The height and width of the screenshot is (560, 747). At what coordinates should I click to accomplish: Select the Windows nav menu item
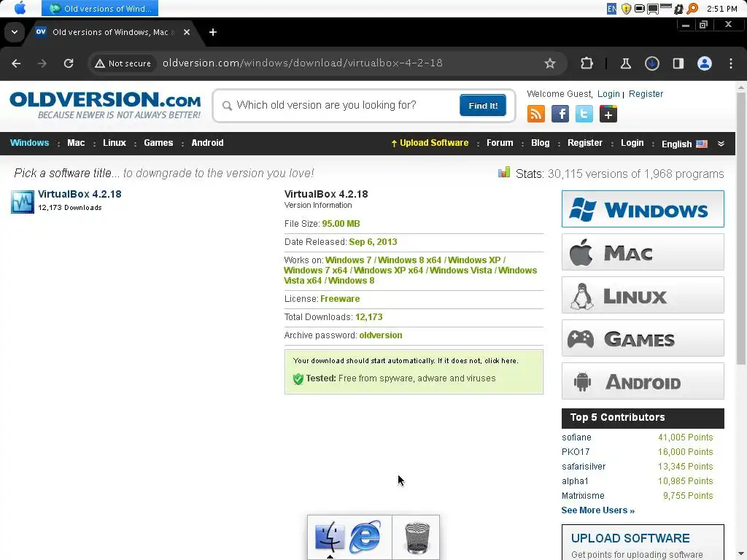pyautogui.click(x=29, y=143)
